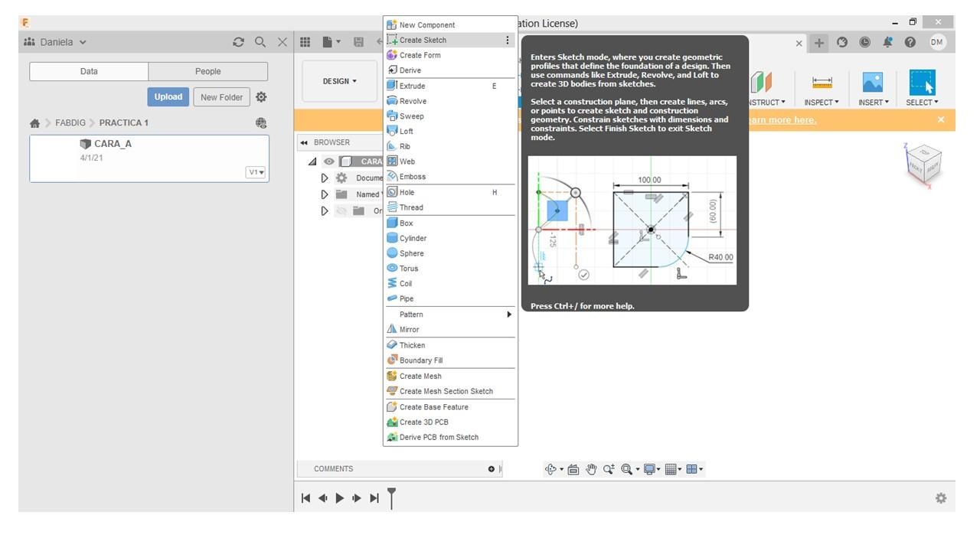
Task: Open the Pattern submenu
Action: pyautogui.click(x=450, y=315)
